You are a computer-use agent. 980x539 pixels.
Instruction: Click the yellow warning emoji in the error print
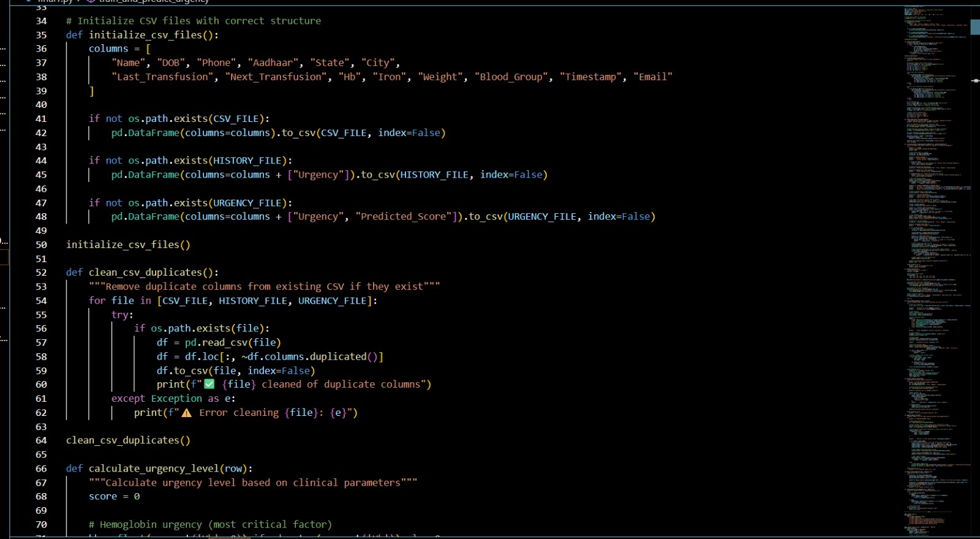click(186, 413)
